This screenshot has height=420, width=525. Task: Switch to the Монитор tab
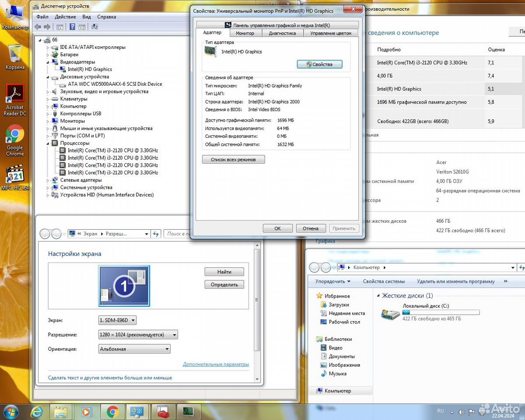(x=245, y=33)
